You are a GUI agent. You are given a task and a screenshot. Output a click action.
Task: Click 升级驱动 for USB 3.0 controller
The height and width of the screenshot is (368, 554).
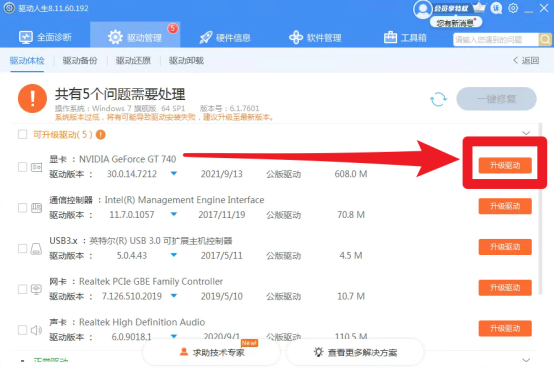(505, 247)
